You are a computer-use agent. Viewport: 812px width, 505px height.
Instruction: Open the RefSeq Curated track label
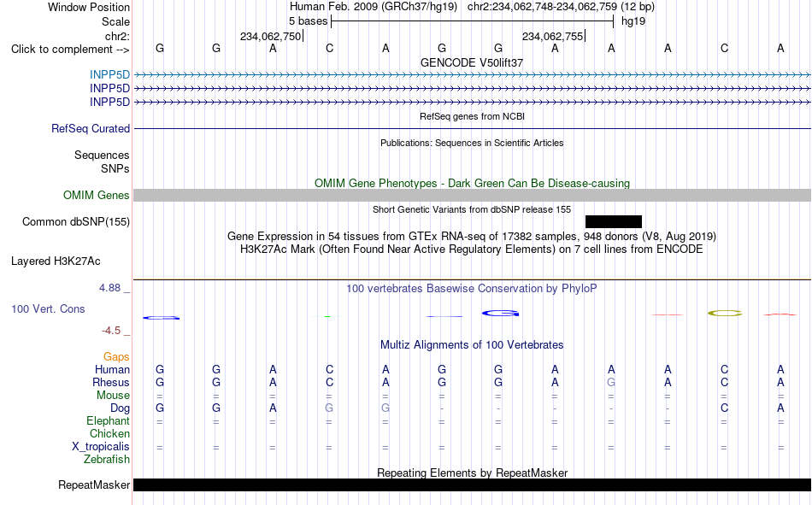(x=91, y=128)
